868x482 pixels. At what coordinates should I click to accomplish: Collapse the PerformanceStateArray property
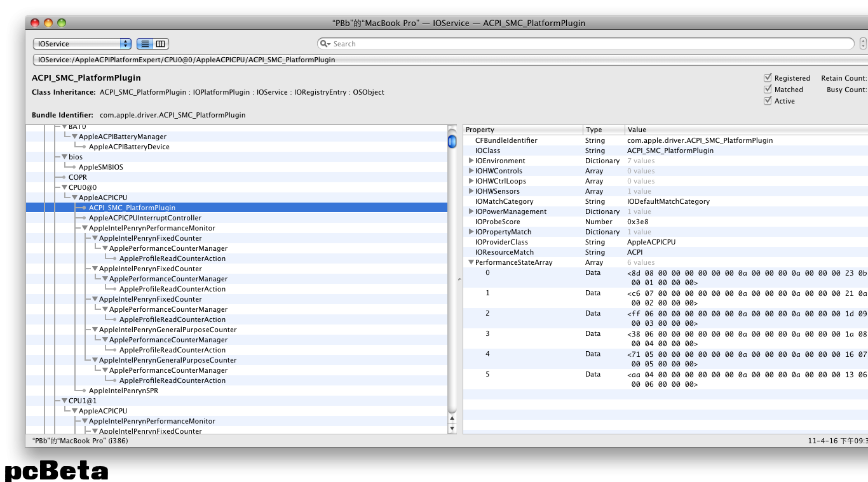click(471, 262)
